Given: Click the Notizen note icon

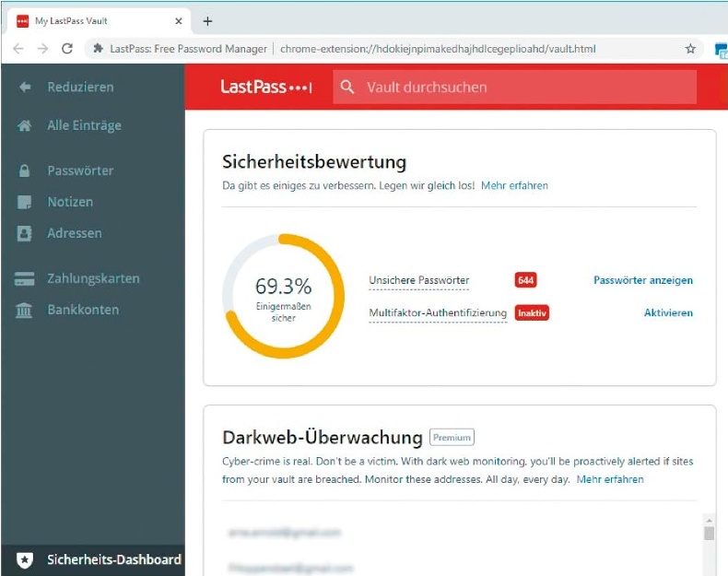Looking at the screenshot, I should pos(24,202).
